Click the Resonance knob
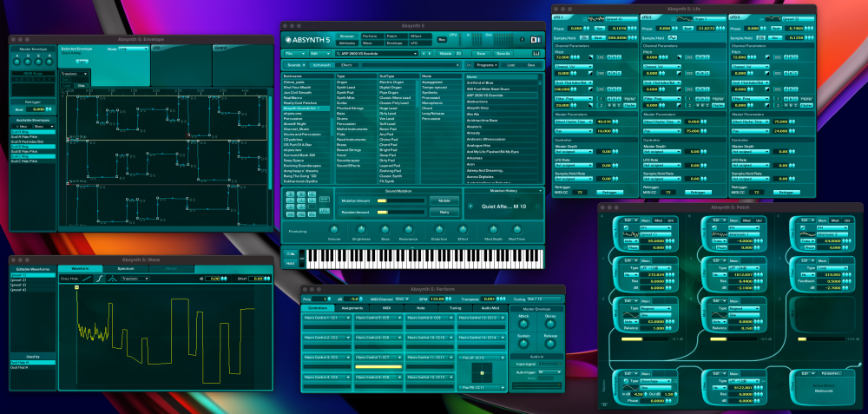 pos(409,229)
